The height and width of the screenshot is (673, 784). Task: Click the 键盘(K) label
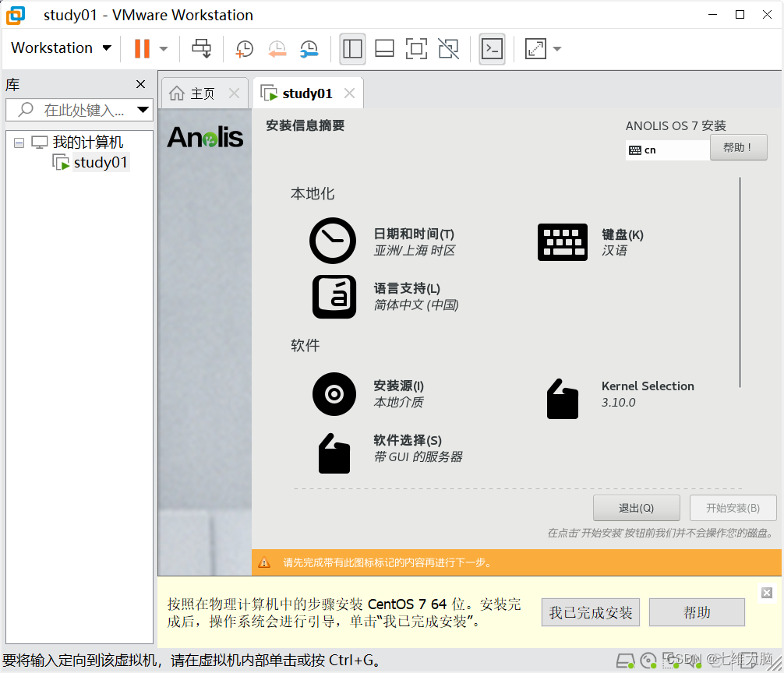pyautogui.click(x=623, y=234)
